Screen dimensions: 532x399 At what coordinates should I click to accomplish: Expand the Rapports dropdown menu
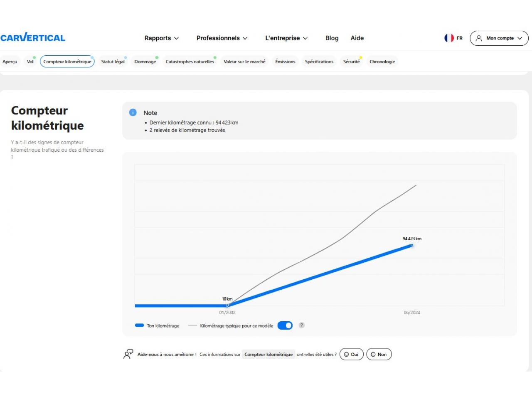(x=161, y=38)
